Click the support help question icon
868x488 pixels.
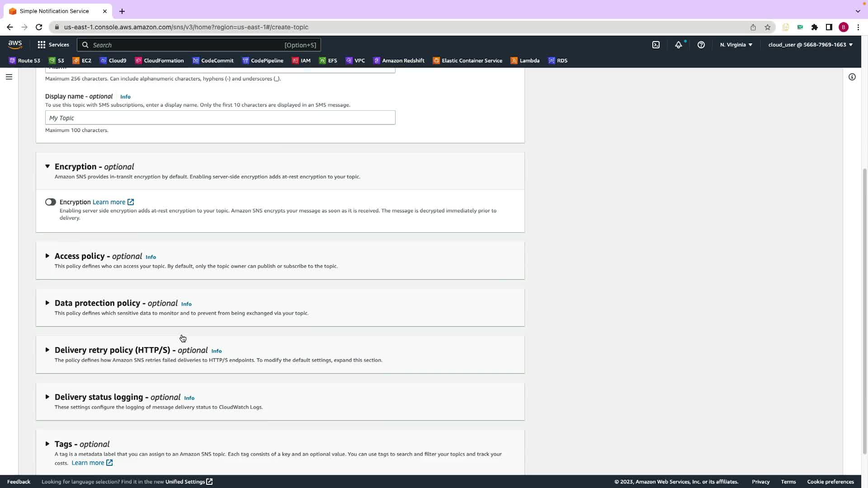[x=701, y=45]
